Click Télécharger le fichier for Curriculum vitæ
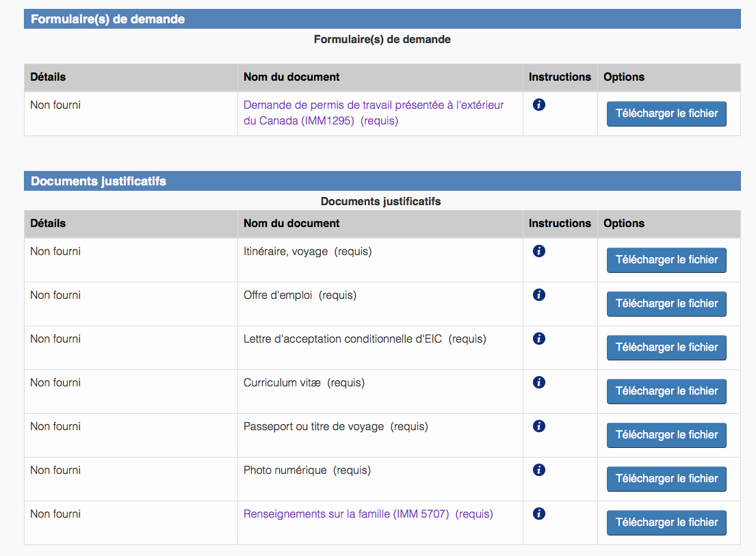 pyautogui.click(x=666, y=391)
